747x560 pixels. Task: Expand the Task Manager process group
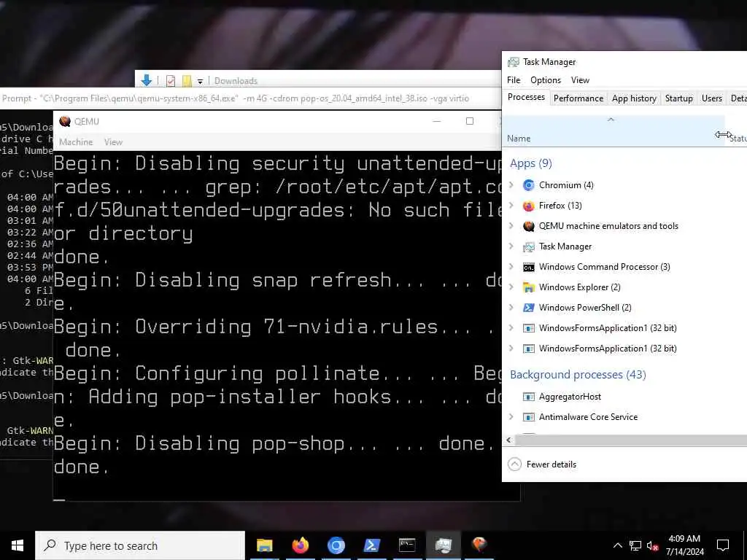coord(511,246)
